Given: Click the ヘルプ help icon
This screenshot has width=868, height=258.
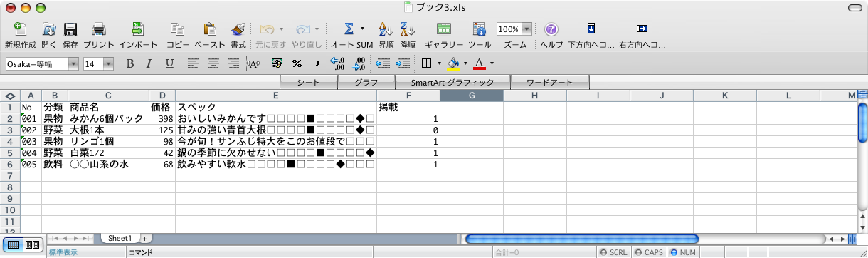Looking at the screenshot, I should [x=551, y=29].
